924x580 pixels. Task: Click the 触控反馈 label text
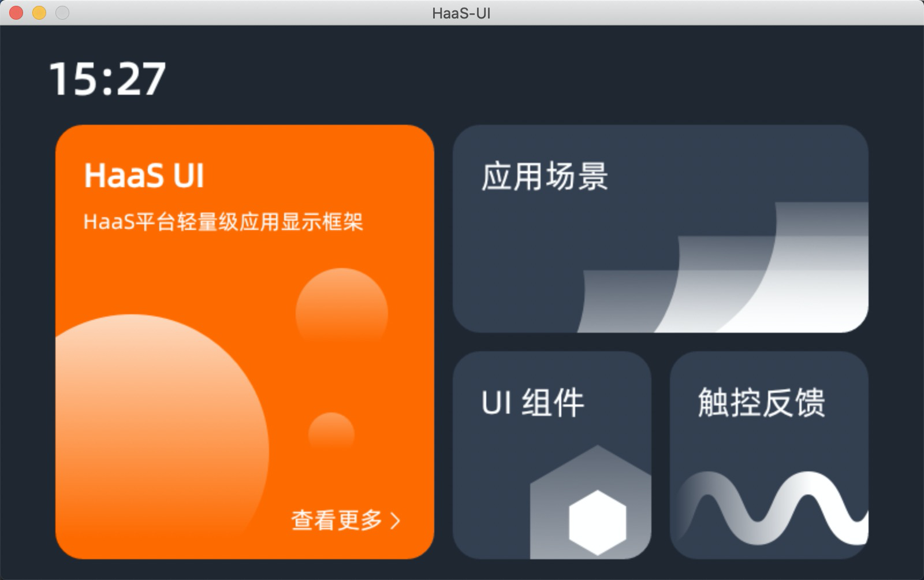[762, 403]
